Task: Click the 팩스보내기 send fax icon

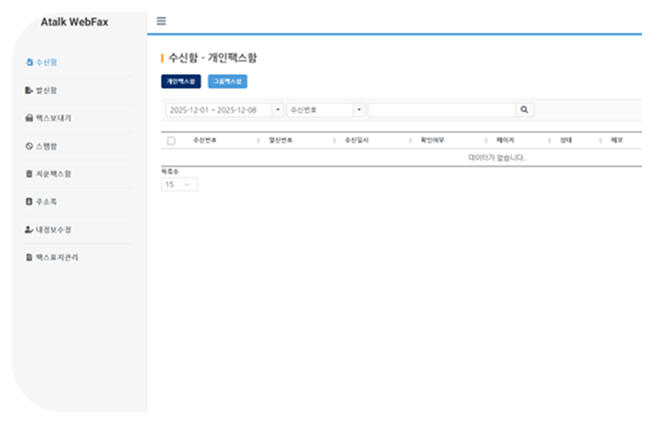Action: [x=29, y=118]
